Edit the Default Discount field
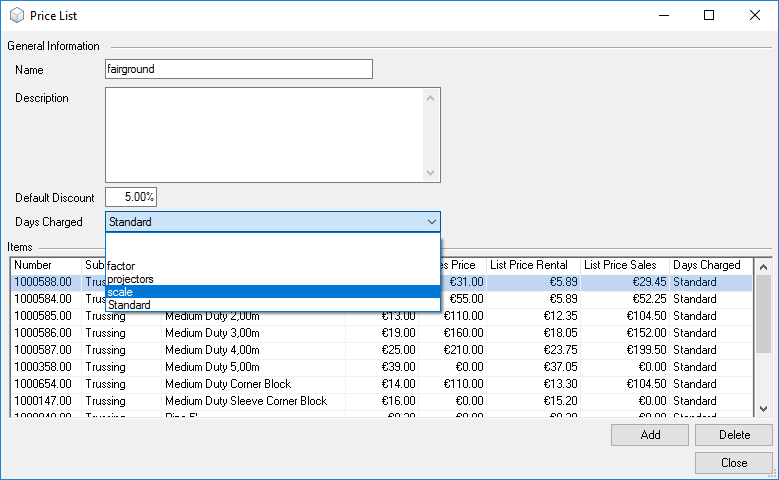This screenshot has width=779, height=480. click(131, 198)
